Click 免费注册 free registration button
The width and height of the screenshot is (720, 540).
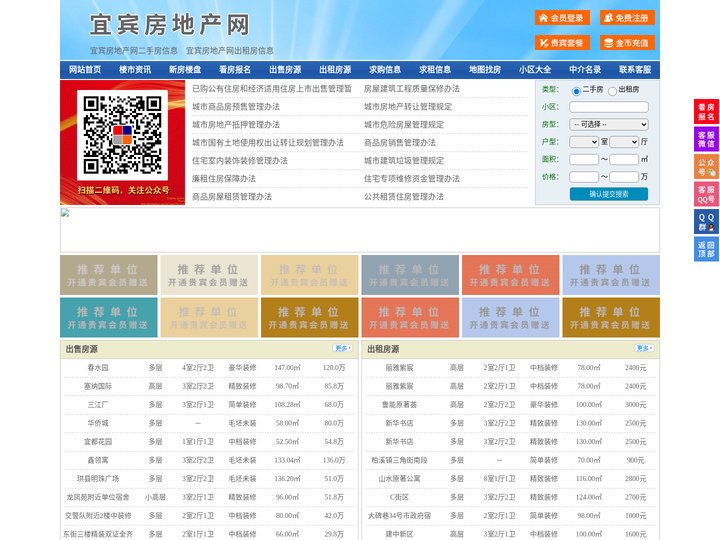point(627,18)
